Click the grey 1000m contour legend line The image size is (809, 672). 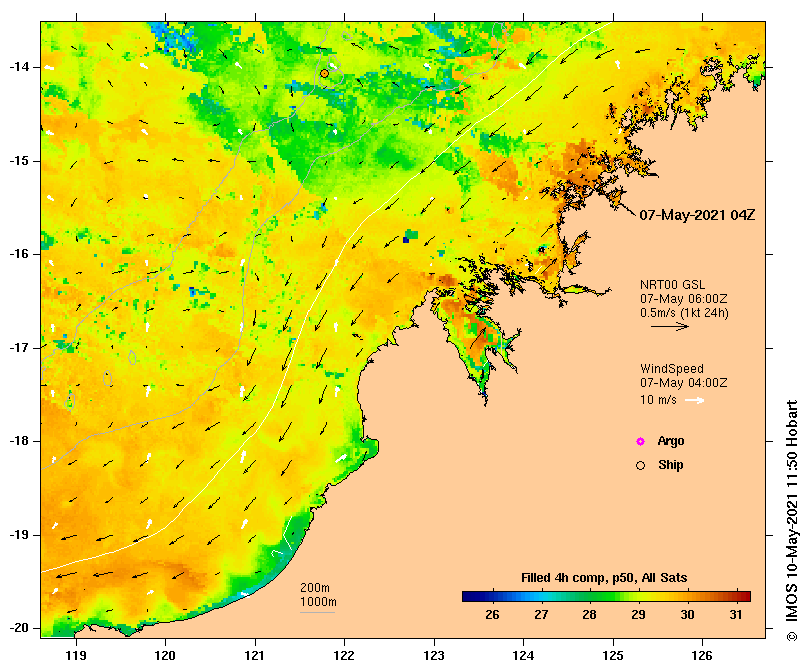(x=317, y=613)
